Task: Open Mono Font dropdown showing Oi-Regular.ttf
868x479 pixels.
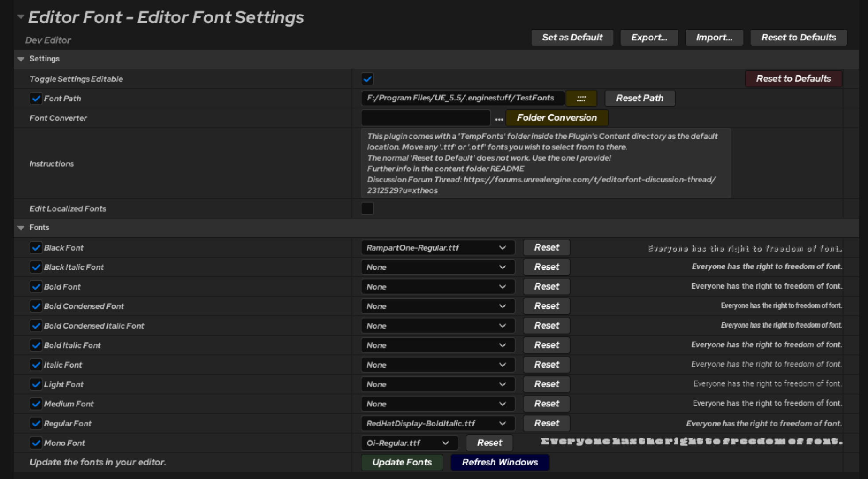Action: click(x=409, y=443)
